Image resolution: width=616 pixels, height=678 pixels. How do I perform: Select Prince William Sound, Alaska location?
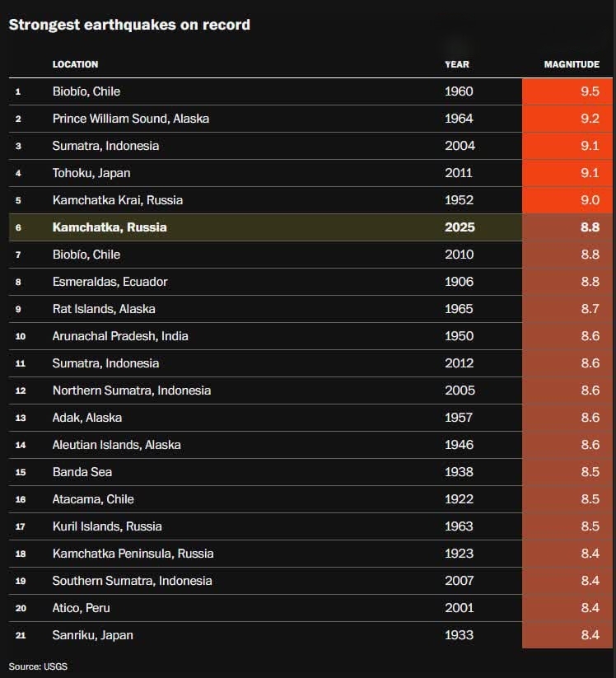coord(130,119)
